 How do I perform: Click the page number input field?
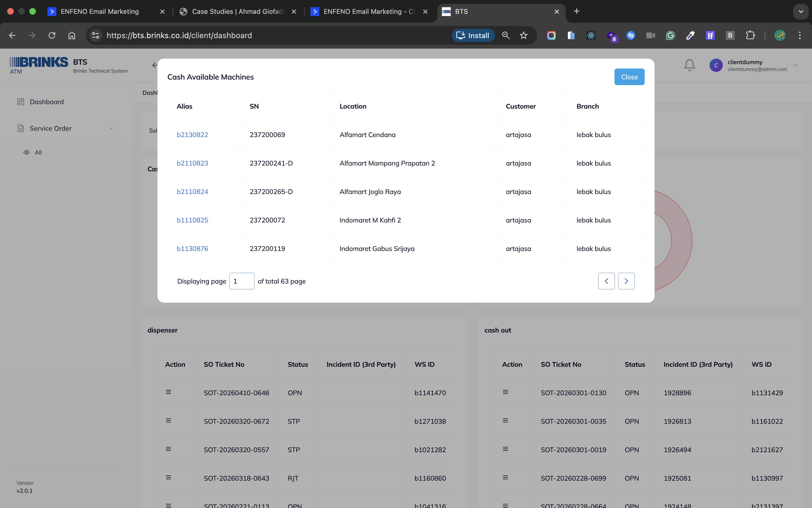(242, 281)
